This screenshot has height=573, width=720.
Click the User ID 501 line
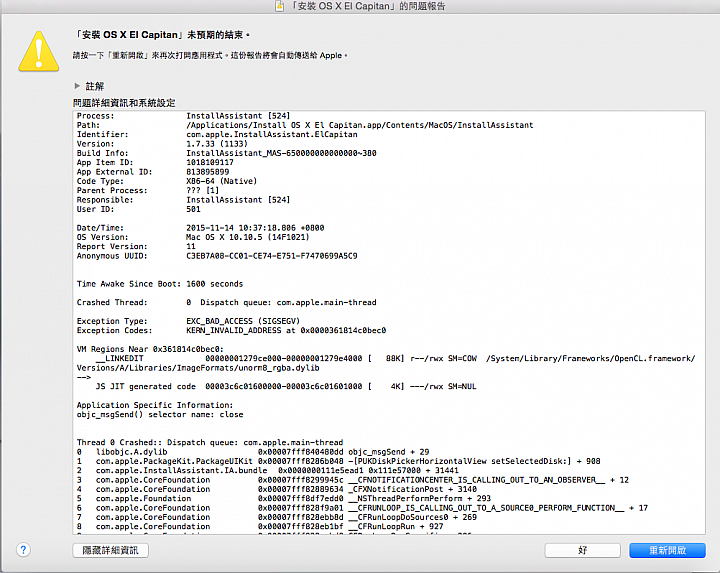pos(139,209)
